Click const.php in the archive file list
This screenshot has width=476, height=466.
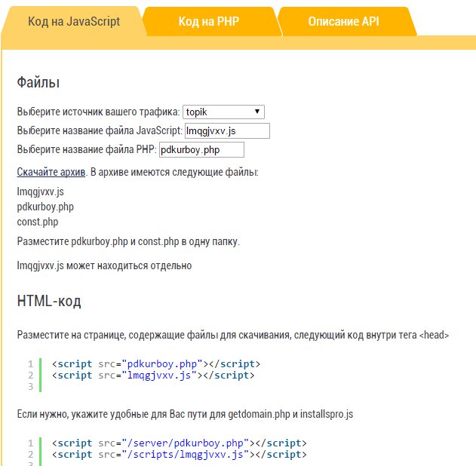pyautogui.click(x=38, y=222)
